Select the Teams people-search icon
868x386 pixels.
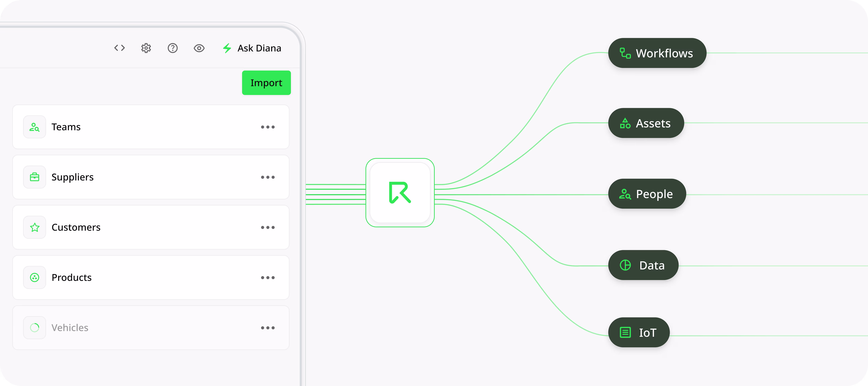tap(34, 127)
